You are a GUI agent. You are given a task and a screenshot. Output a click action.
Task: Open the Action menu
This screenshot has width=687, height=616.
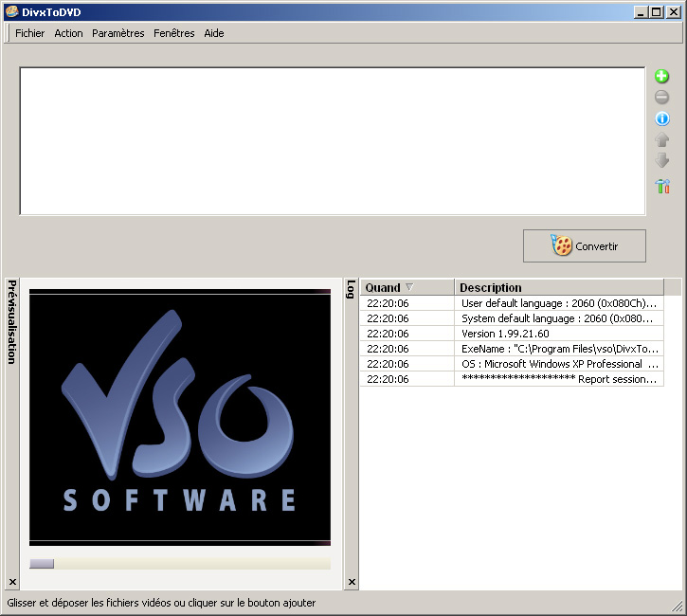(x=68, y=33)
